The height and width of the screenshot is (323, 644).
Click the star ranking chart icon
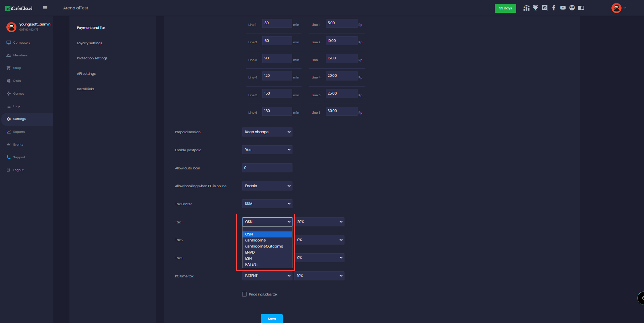(x=526, y=8)
